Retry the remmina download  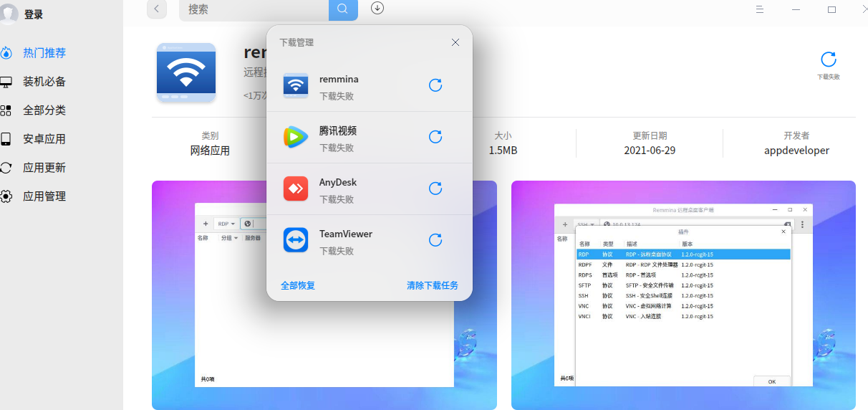pos(435,85)
